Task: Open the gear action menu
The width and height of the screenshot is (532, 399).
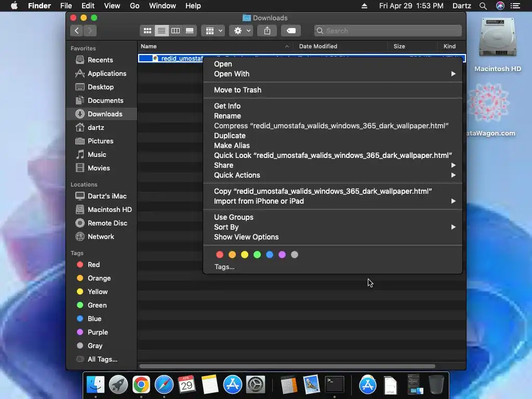Action: pos(241,31)
